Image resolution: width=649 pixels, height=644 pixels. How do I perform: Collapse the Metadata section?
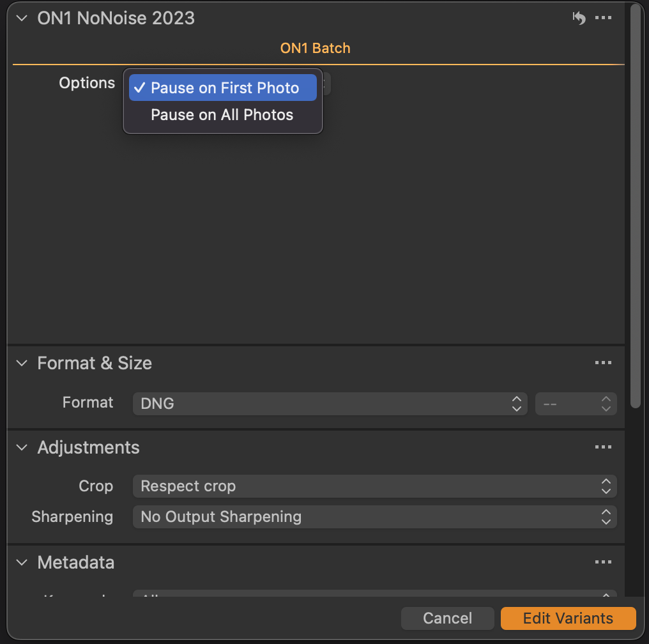(x=22, y=563)
